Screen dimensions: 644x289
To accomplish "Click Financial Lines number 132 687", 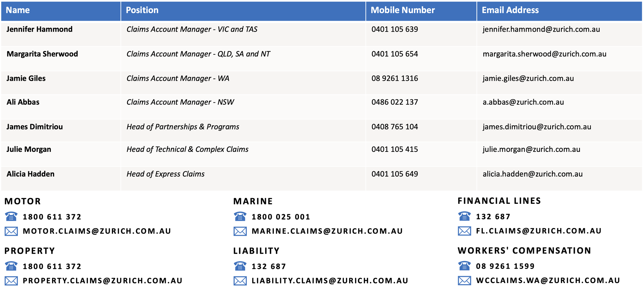I will (493, 217).
